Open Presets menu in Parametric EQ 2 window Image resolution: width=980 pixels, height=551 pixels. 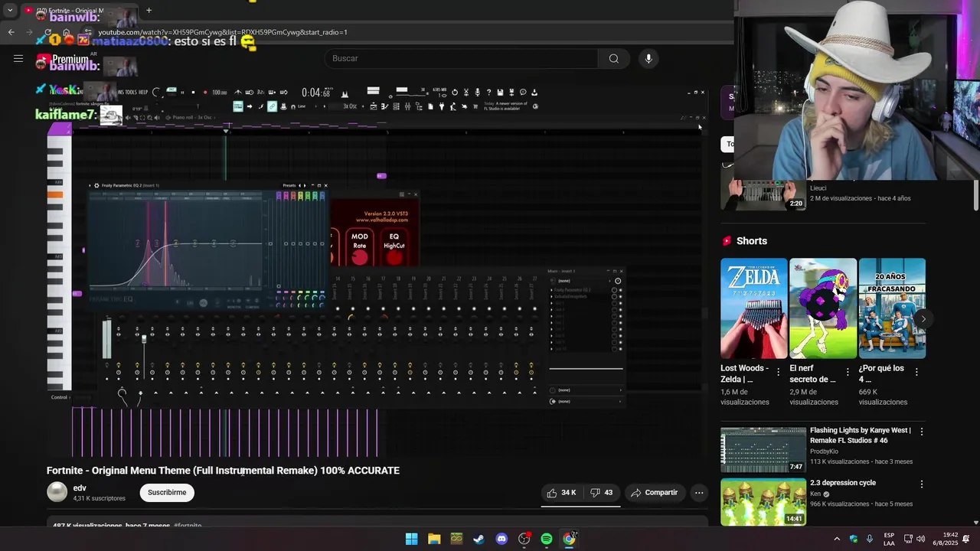click(289, 185)
